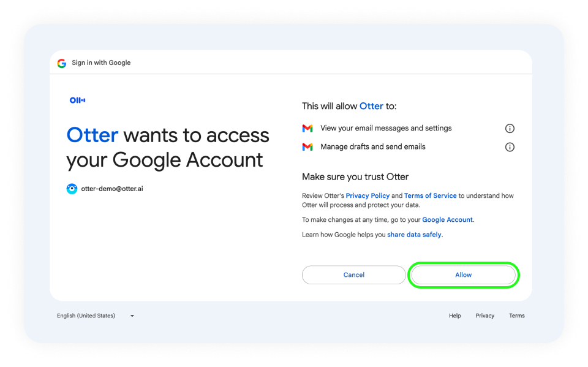Viewport: 588px width, 367px height.
Task: Click the Privacy footer link
Action: [485, 316]
